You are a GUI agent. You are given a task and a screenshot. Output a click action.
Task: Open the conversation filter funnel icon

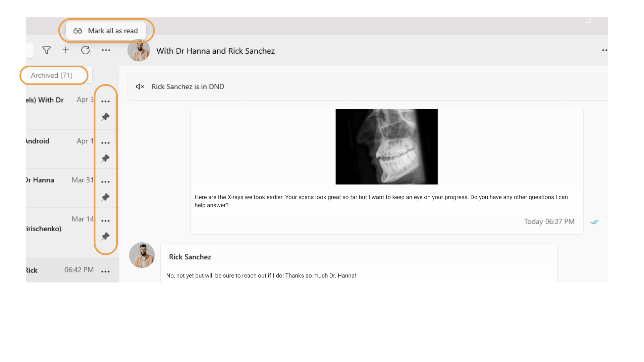click(46, 50)
